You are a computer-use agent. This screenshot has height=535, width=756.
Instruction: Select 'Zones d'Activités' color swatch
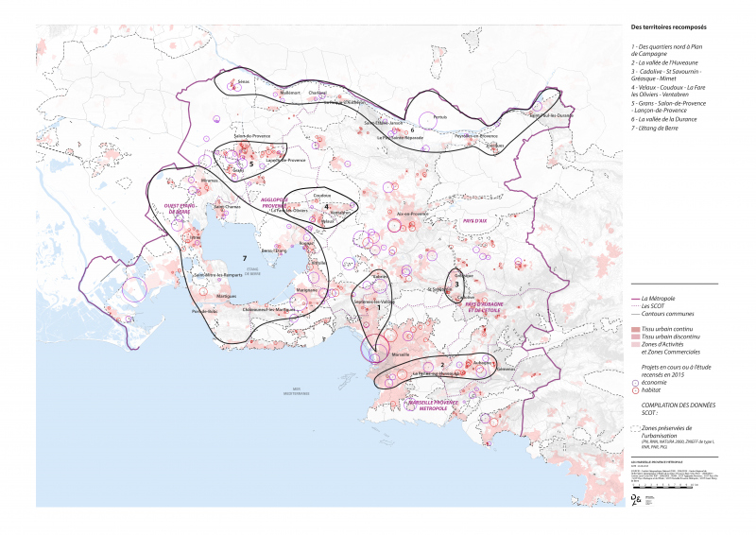pos(634,345)
